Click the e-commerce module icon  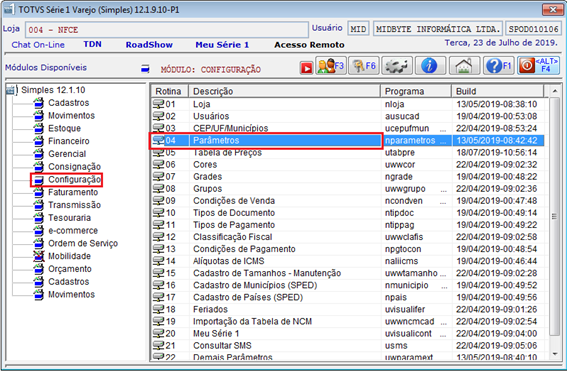(x=39, y=230)
